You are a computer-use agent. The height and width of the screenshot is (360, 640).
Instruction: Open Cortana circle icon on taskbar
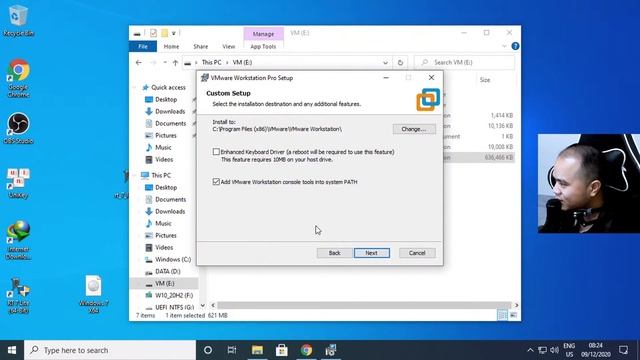point(208,350)
